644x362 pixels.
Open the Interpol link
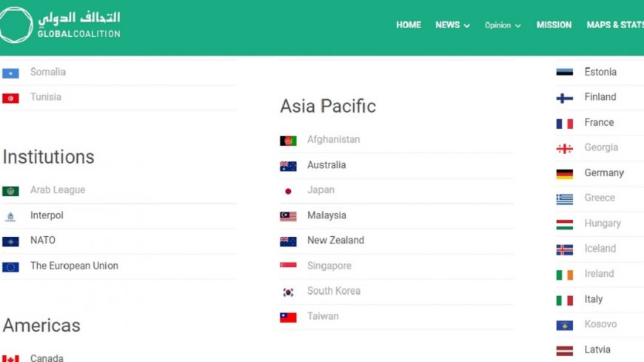(x=47, y=215)
